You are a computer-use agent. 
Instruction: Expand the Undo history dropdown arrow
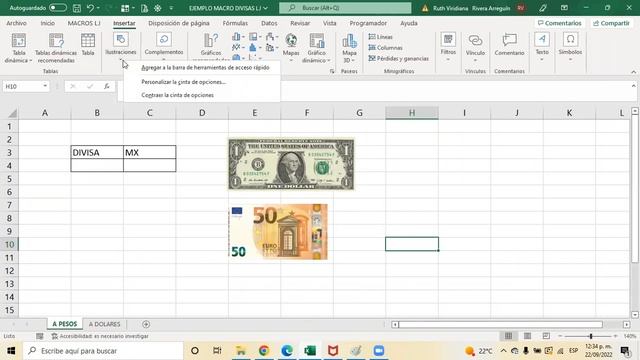tap(98, 8)
